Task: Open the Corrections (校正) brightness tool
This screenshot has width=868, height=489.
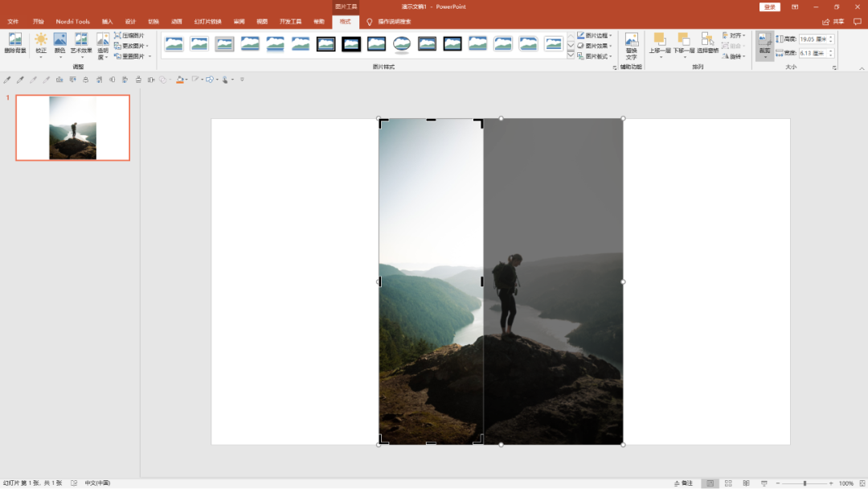Action: [x=41, y=45]
